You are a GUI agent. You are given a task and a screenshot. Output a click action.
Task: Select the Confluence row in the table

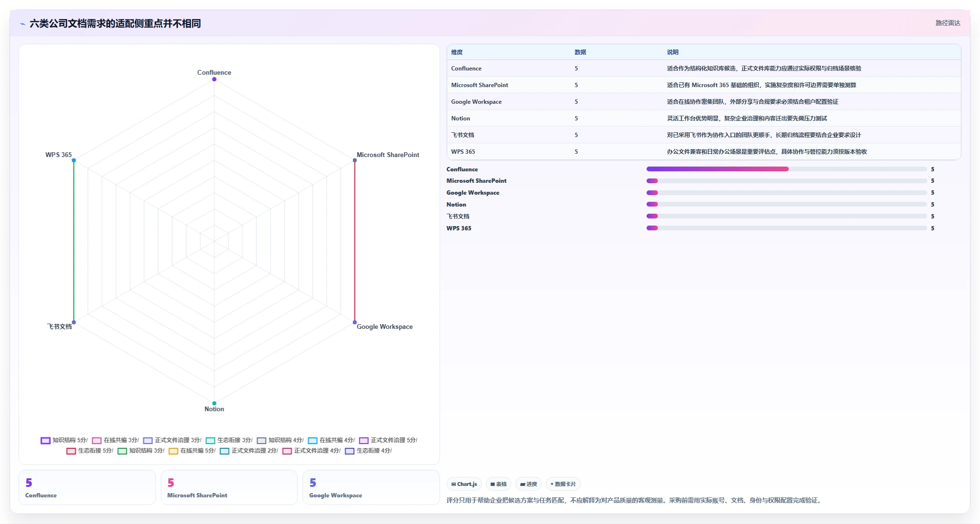pos(704,69)
